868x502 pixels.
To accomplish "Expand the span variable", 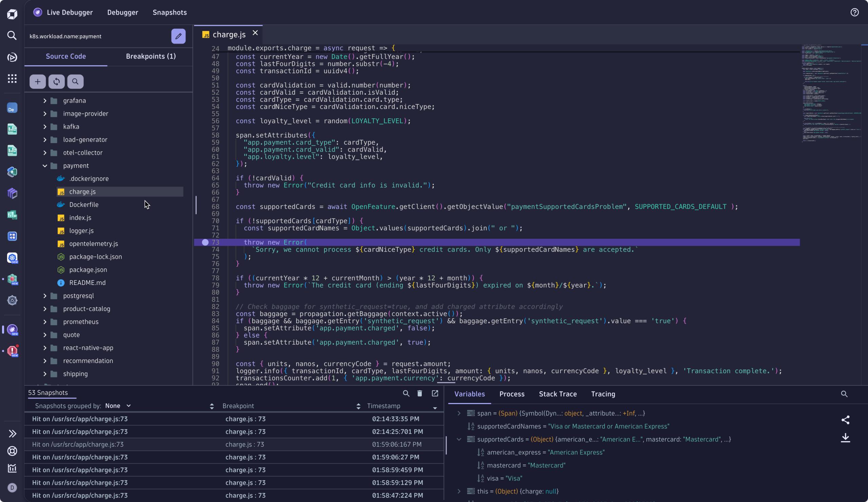I will 459,413.
